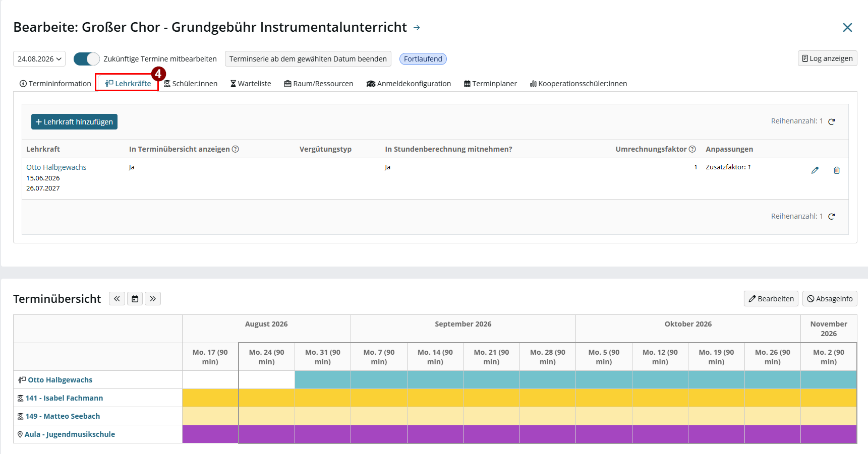Open teacher link Otto Halbgewachs in table

coord(56,167)
